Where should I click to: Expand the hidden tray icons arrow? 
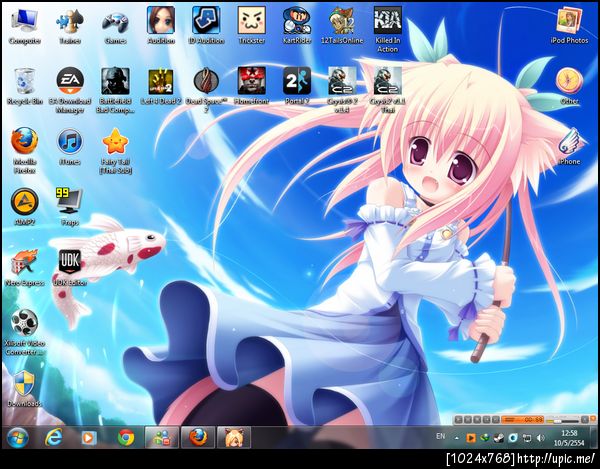point(457,438)
